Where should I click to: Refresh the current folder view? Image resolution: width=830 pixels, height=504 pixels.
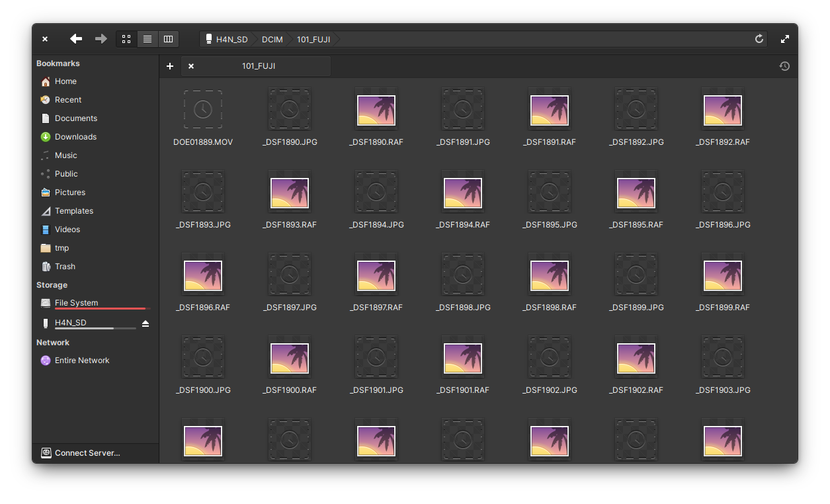(759, 38)
